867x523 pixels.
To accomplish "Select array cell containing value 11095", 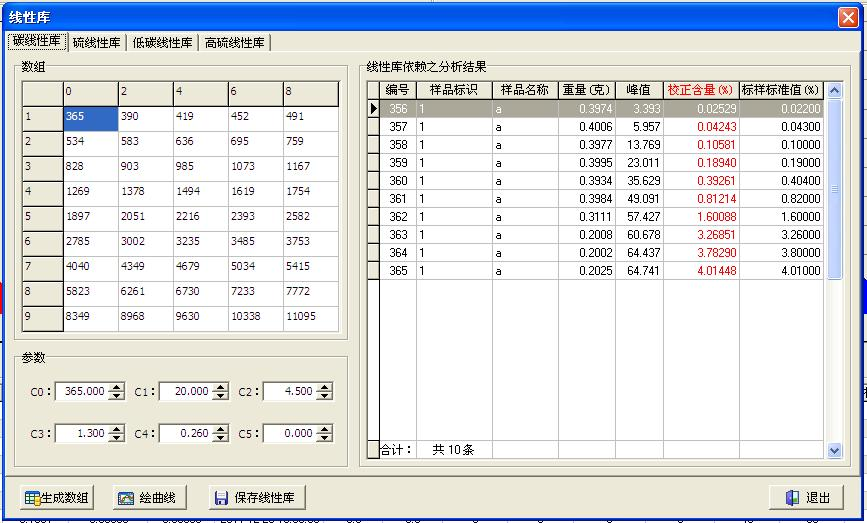I will [x=310, y=318].
